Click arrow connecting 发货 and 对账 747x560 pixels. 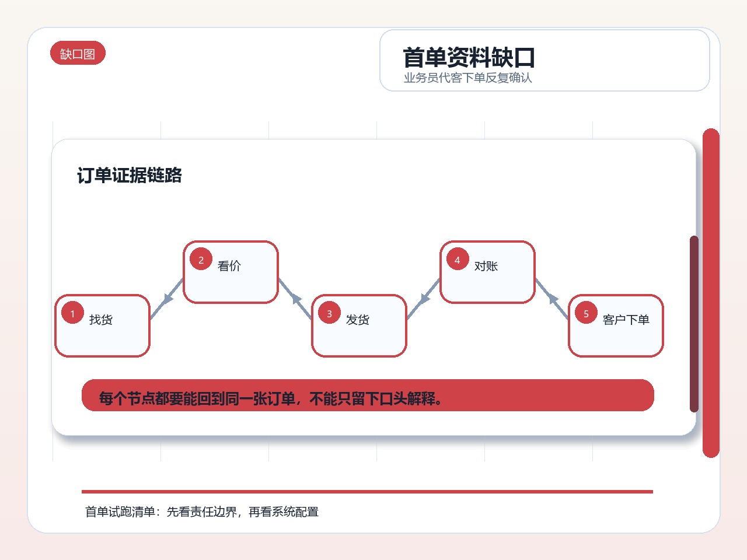pyautogui.click(x=424, y=299)
